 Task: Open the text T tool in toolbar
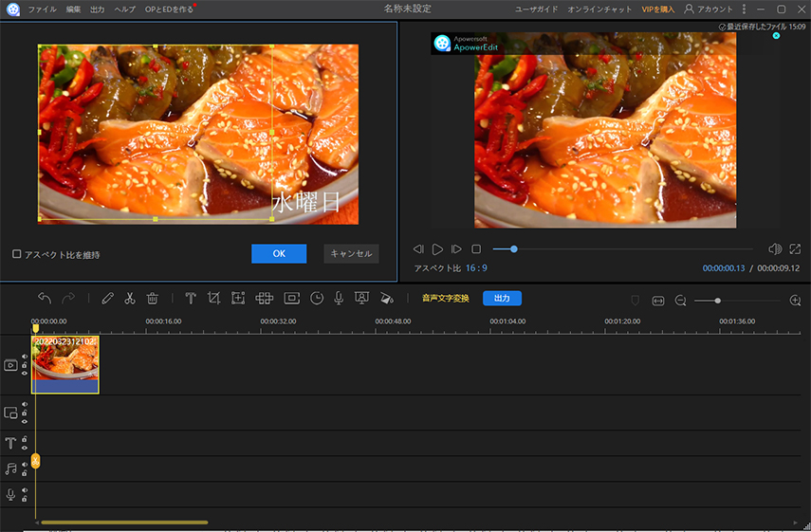(x=191, y=298)
